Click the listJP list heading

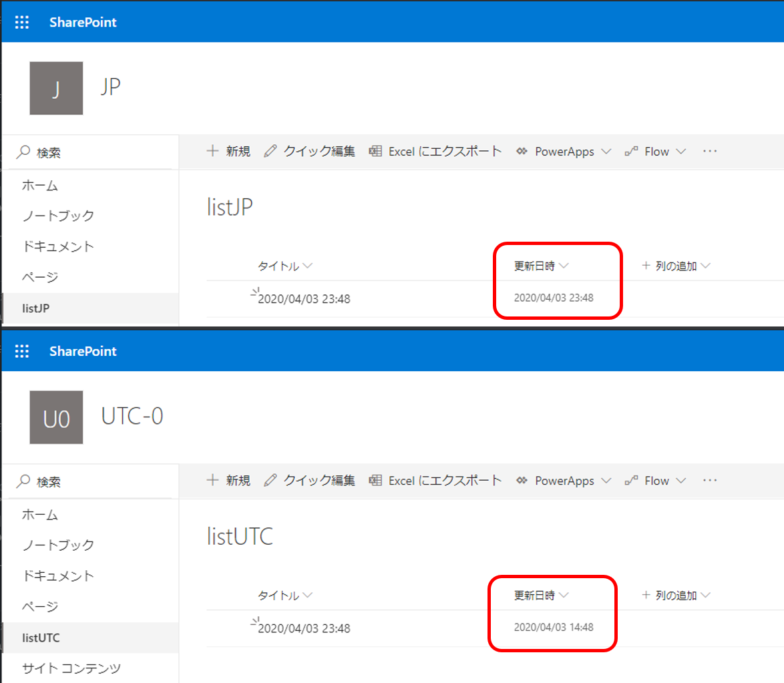pyautogui.click(x=230, y=207)
